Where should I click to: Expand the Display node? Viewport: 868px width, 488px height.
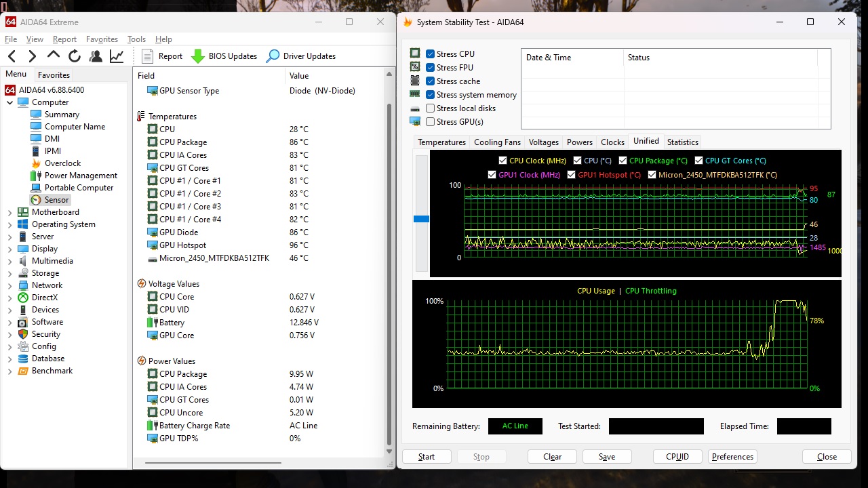[x=9, y=249]
